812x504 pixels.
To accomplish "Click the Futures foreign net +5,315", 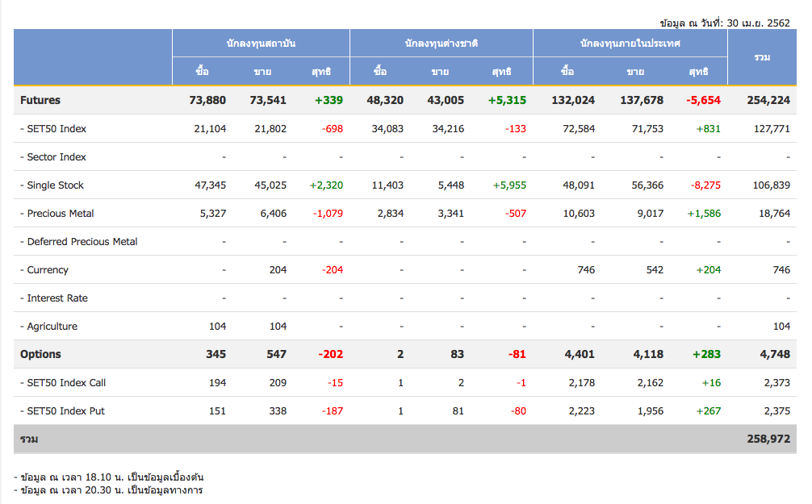I will click(x=507, y=100).
